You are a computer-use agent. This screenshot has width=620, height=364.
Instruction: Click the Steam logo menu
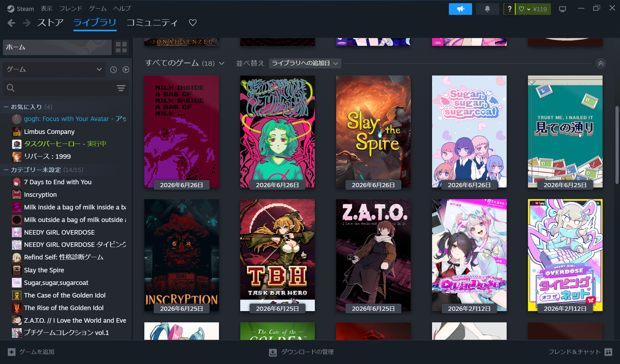point(11,9)
